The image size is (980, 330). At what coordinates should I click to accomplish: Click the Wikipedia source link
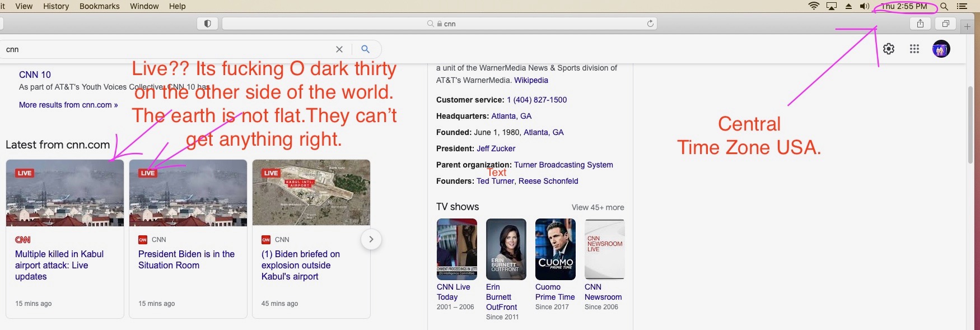[531, 80]
